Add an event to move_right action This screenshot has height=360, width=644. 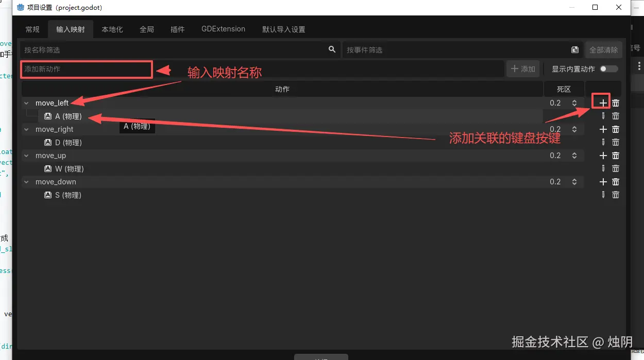pos(603,129)
